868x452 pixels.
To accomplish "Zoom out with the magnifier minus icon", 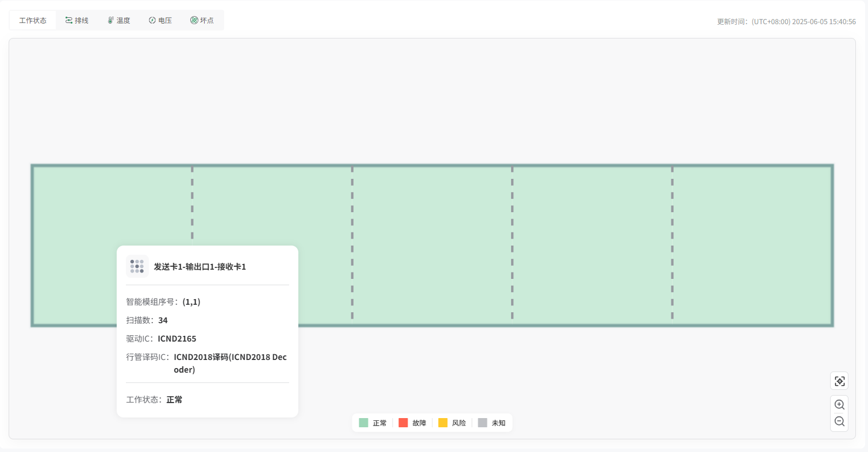I will (839, 422).
